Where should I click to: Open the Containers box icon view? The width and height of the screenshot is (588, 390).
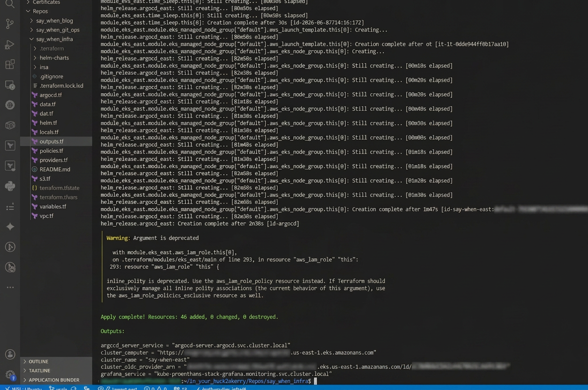10,125
